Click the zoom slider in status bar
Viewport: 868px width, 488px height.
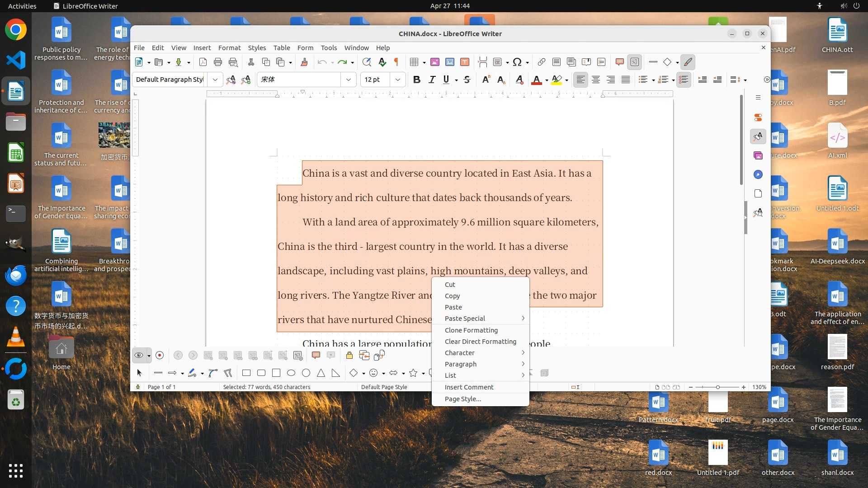click(717, 387)
